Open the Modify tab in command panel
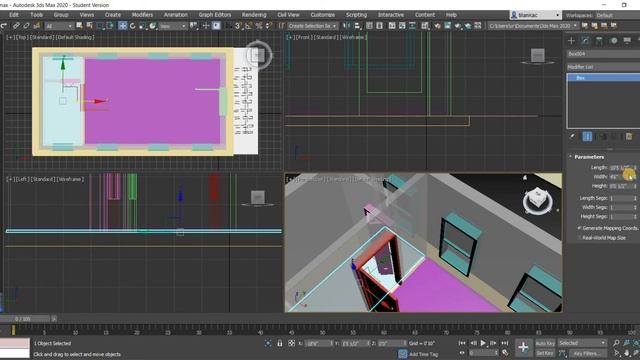The image size is (640, 360). coord(585,40)
